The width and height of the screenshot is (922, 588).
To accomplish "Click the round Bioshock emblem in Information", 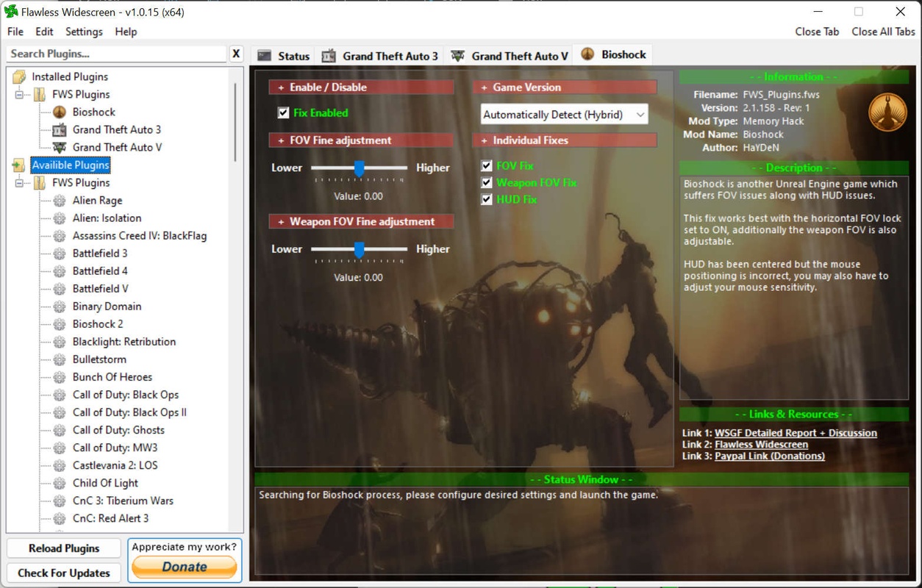I will click(x=887, y=112).
